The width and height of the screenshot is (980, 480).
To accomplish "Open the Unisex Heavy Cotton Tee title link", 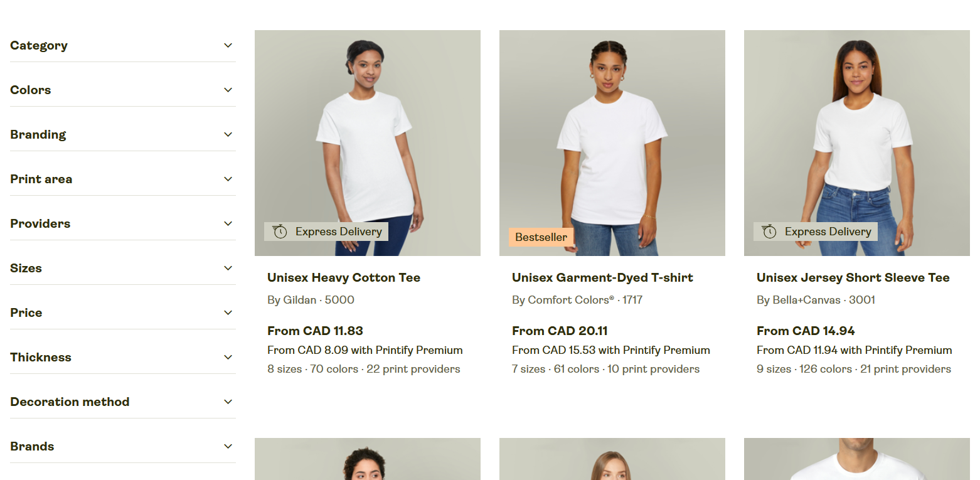I will tap(344, 277).
